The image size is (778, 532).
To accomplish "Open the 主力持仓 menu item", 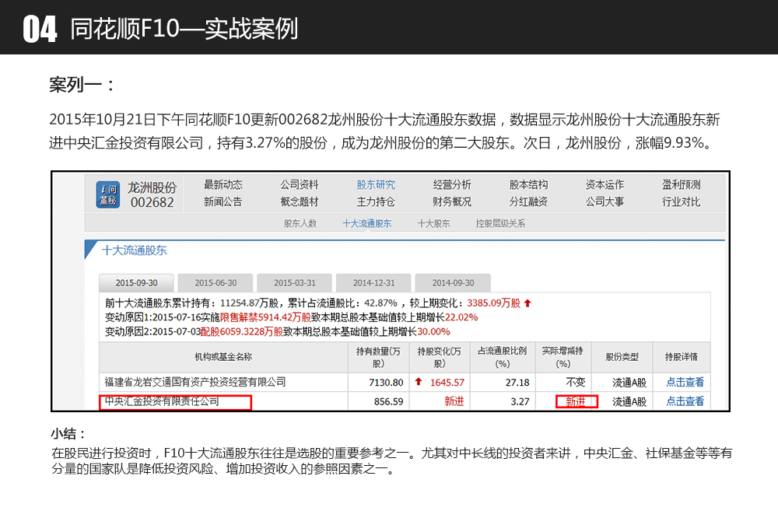I will coord(376,202).
